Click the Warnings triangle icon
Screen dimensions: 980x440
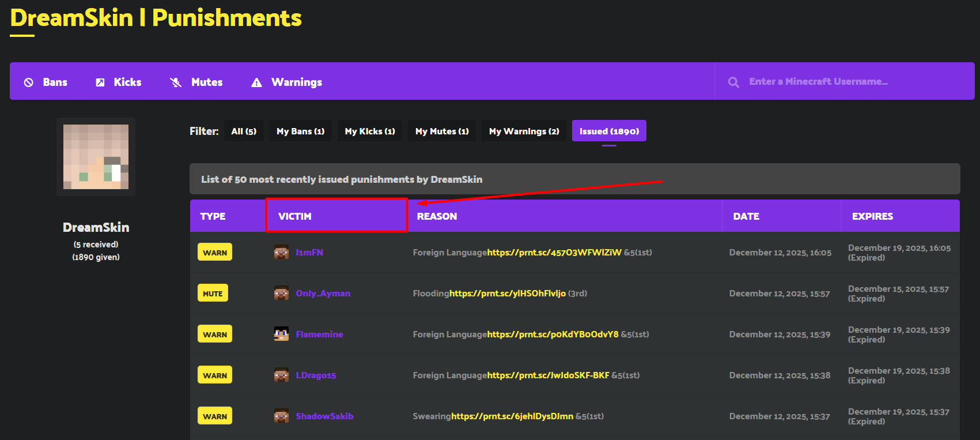256,82
